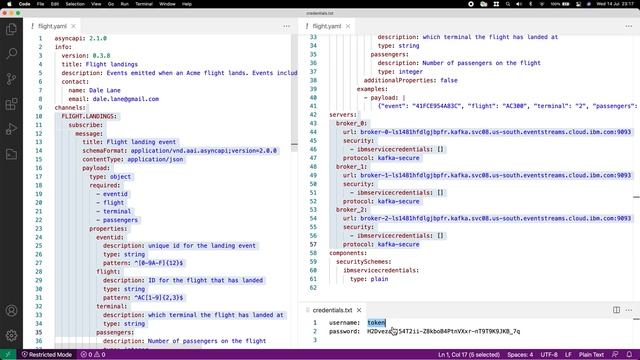
Task: Click Ln 1, Col 17 go-to-line indicator
Action: click(469, 355)
